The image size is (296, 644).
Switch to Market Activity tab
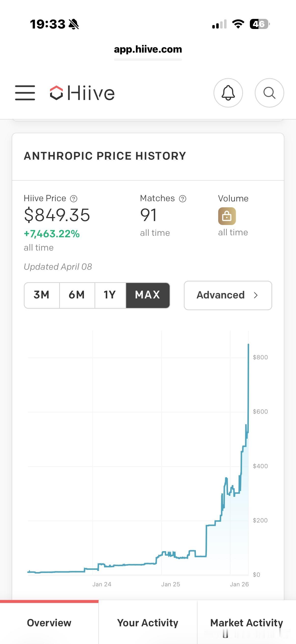pos(246,622)
